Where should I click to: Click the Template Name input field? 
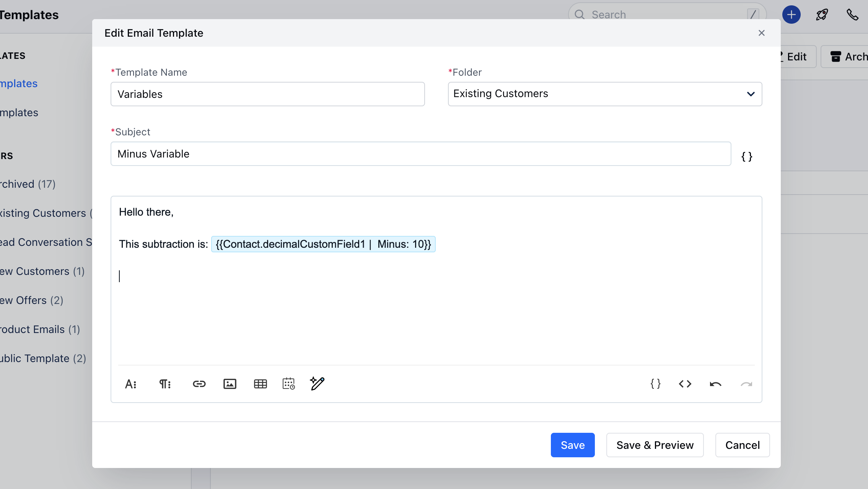coord(267,94)
